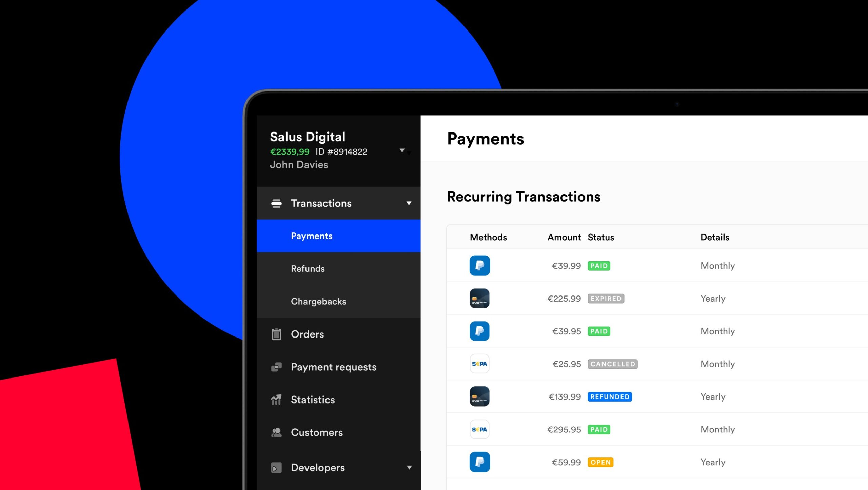Select the Refunds submenu item
The height and width of the screenshot is (490, 868).
click(x=308, y=268)
